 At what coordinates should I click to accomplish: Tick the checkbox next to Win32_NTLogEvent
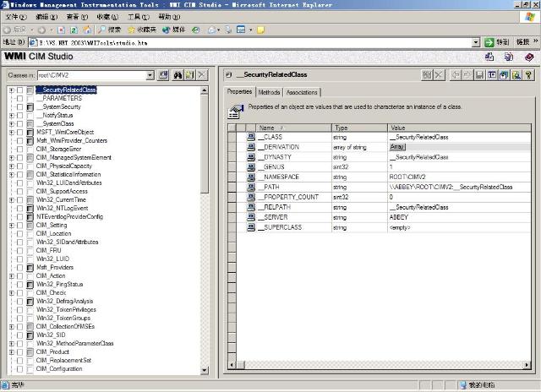(x=20, y=208)
